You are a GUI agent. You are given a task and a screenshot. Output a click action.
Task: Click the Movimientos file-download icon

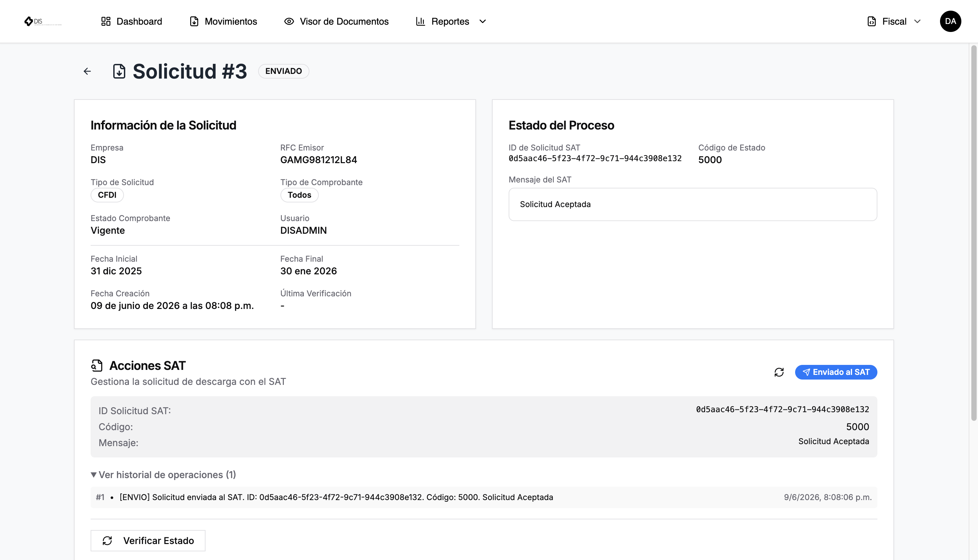194,21
